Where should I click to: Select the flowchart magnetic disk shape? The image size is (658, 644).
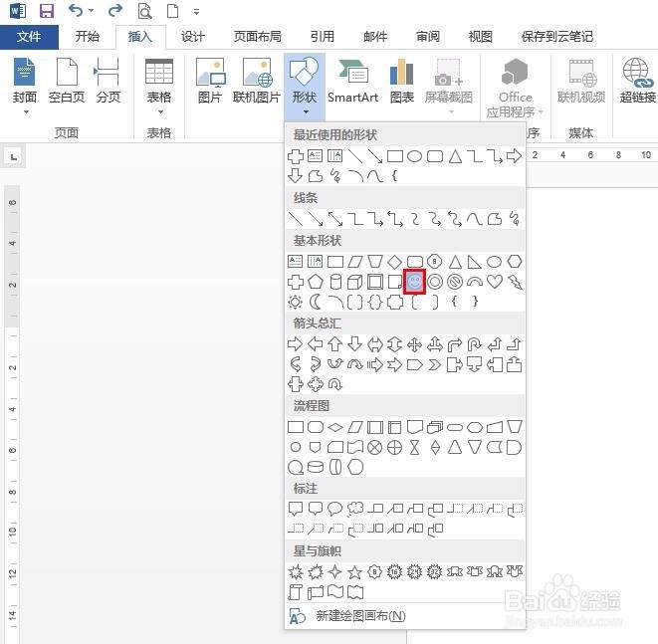(316, 467)
